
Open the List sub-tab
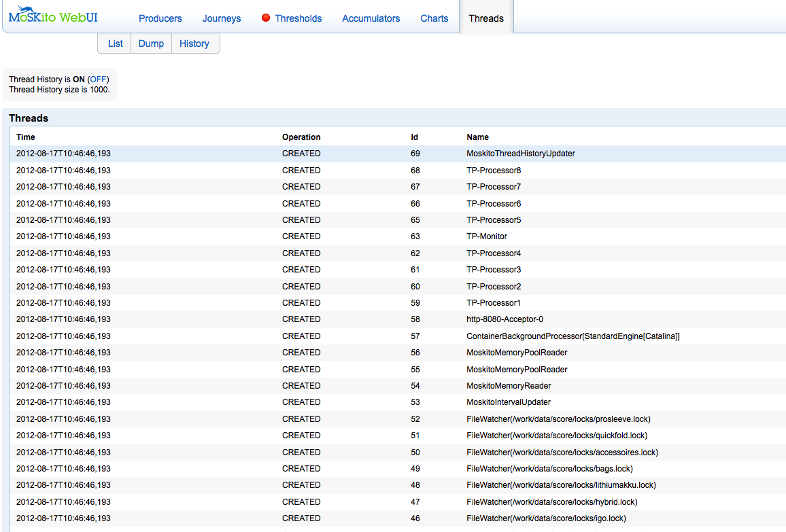[x=116, y=43]
